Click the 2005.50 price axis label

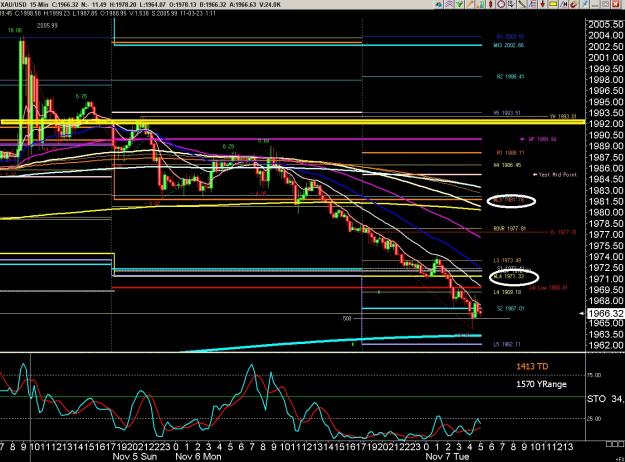pos(605,24)
